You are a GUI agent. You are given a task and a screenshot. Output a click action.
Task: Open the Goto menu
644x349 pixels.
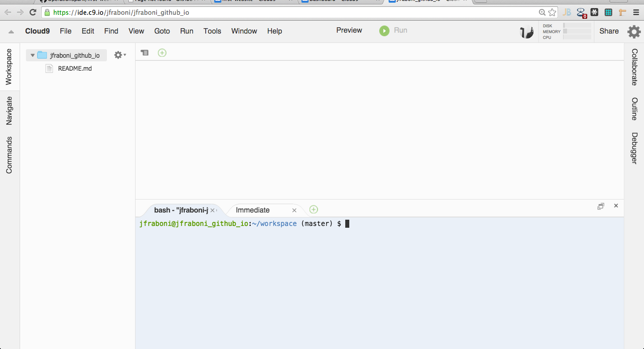pyautogui.click(x=162, y=31)
